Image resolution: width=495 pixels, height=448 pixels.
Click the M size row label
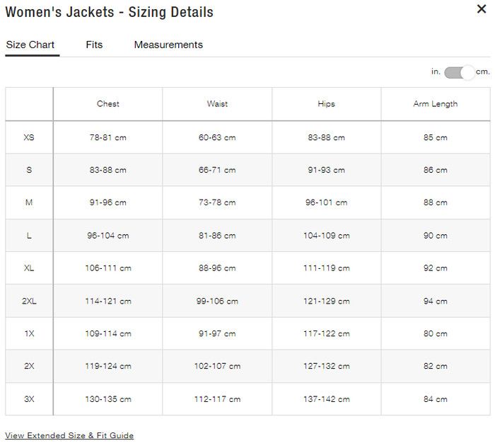click(29, 202)
